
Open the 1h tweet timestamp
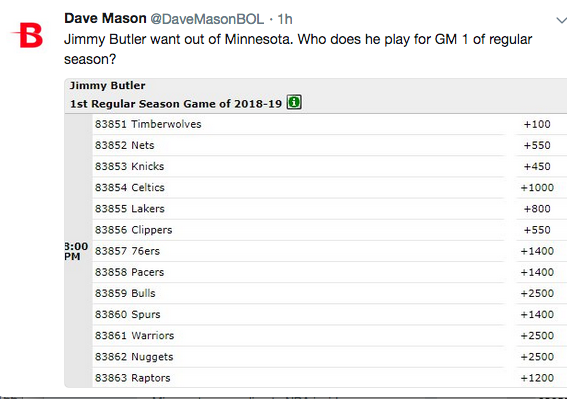[285, 19]
